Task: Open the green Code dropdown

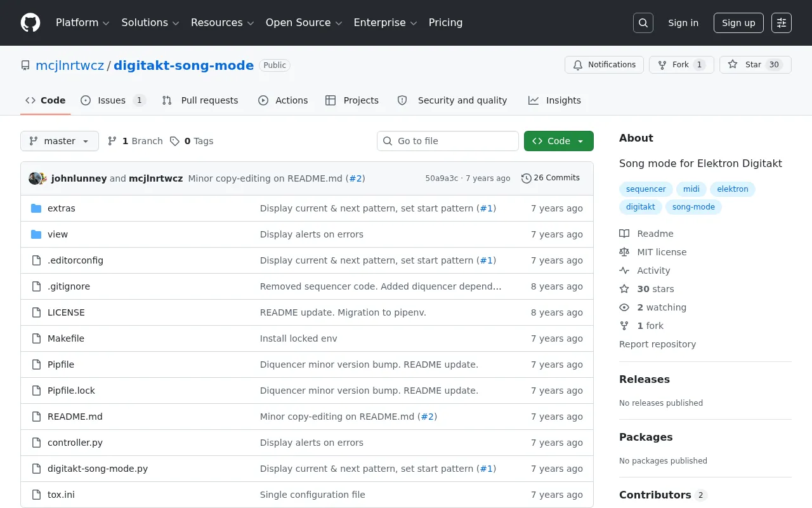Action: click(x=559, y=141)
